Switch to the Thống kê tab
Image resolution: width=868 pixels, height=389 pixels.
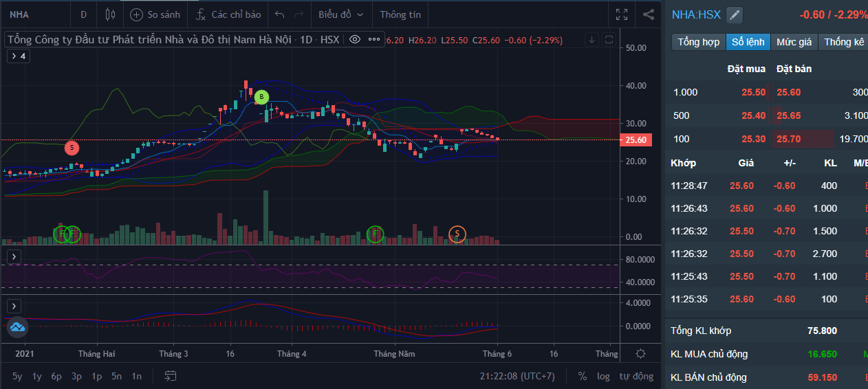pyautogui.click(x=844, y=42)
